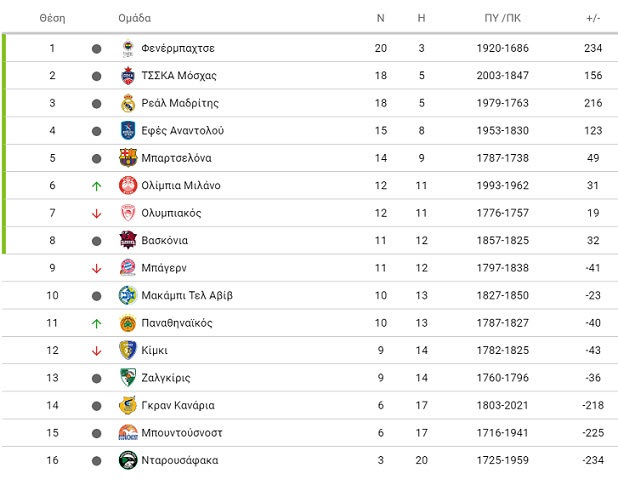Click the green up arrow beside Ολίμπια Μιλάνο
618x485 pixels.
(x=97, y=186)
